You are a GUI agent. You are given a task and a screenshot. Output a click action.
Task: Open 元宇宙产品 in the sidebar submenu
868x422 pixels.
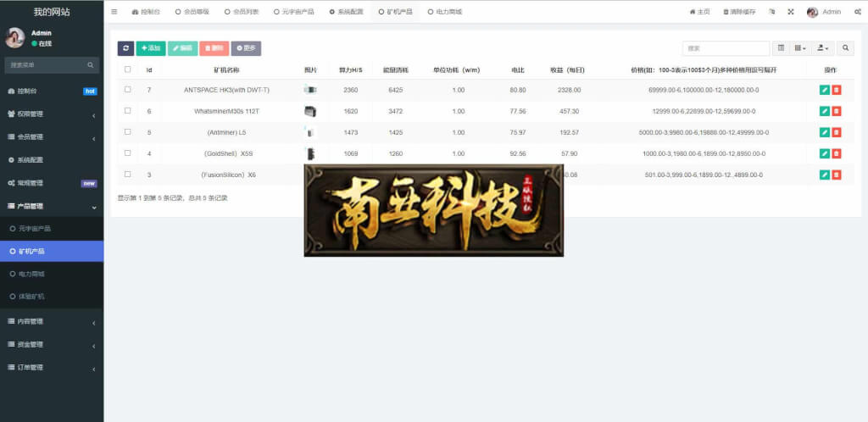52,229
